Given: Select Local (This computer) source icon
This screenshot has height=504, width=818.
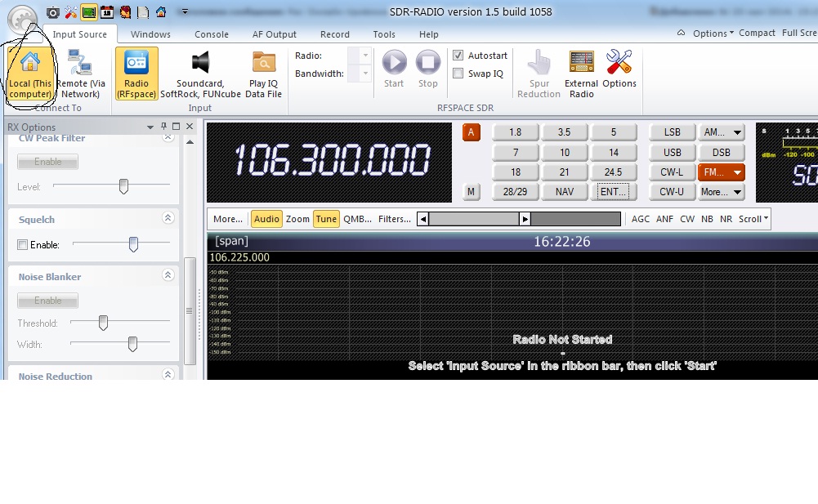Looking at the screenshot, I should (30, 74).
